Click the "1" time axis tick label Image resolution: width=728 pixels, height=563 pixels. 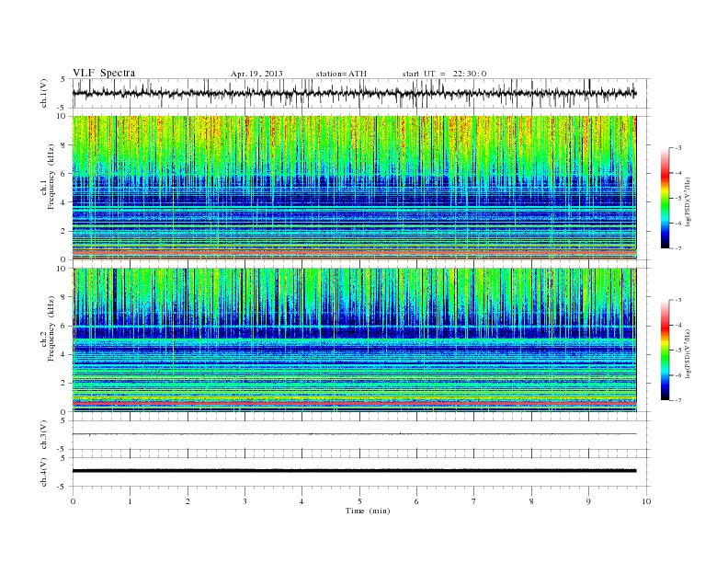pos(130,501)
